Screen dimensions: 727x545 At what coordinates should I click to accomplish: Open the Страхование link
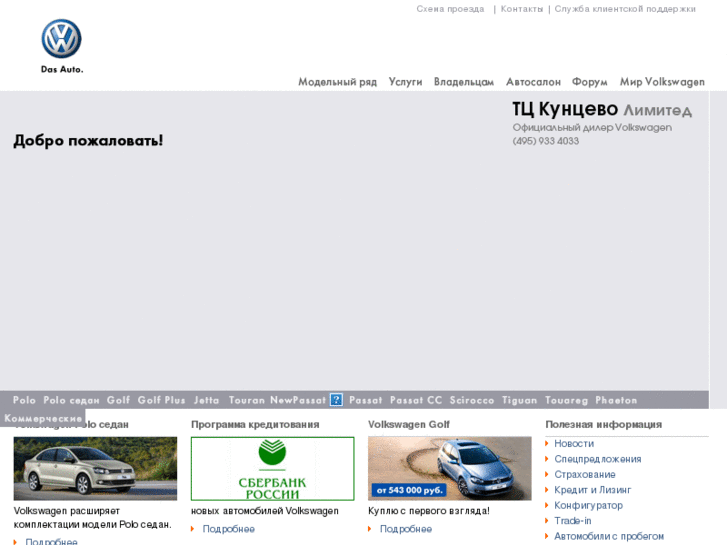tap(585, 474)
